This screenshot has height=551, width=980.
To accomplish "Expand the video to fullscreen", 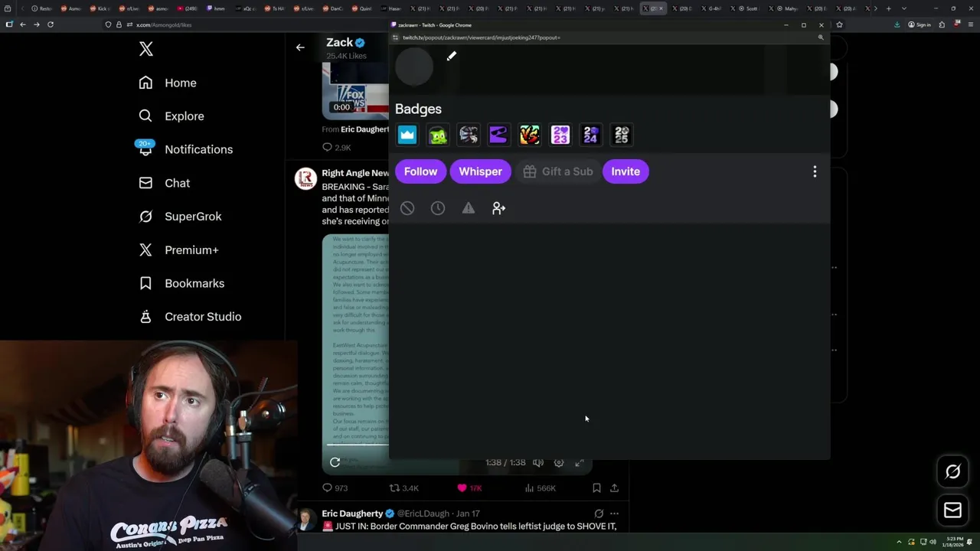I will [x=580, y=462].
